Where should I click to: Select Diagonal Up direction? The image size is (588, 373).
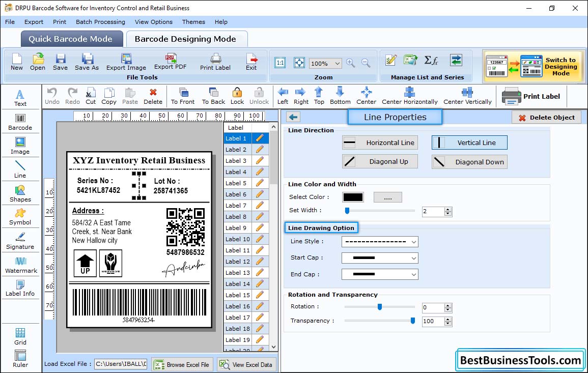[x=380, y=162]
